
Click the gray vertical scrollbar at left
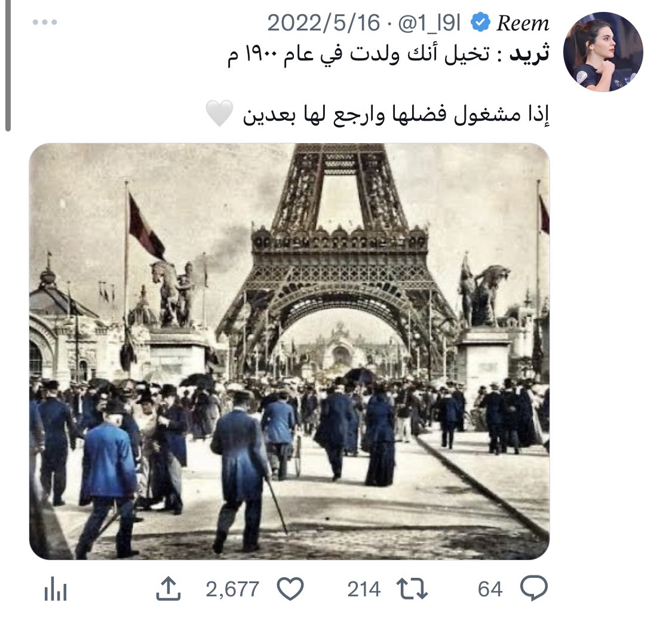tap(7, 66)
